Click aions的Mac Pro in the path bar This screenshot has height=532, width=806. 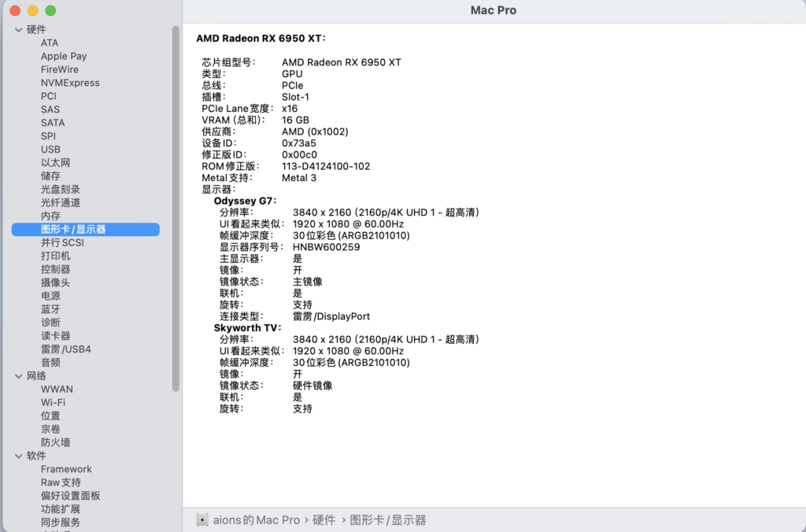click(256, 520)
